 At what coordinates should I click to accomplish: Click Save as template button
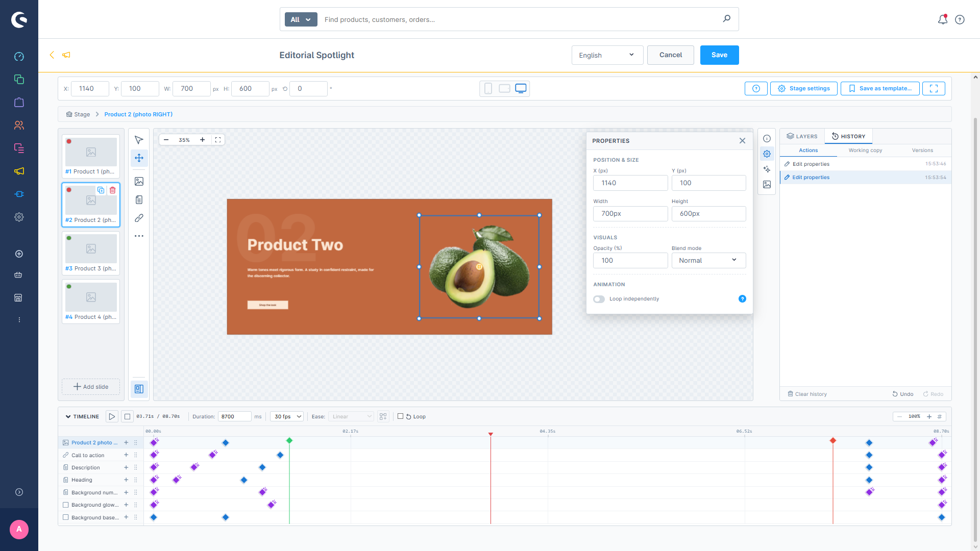[880, 89]
